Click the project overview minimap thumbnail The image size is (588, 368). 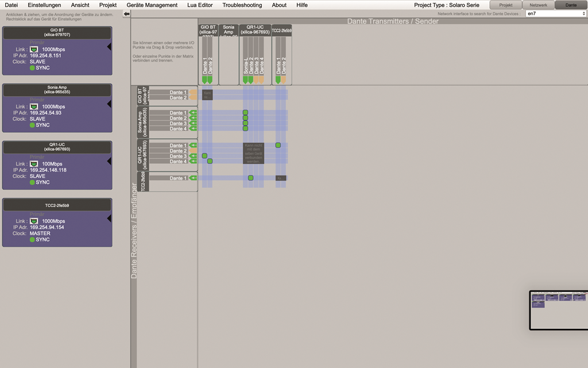pyautogui.click(x=559, y=310)
